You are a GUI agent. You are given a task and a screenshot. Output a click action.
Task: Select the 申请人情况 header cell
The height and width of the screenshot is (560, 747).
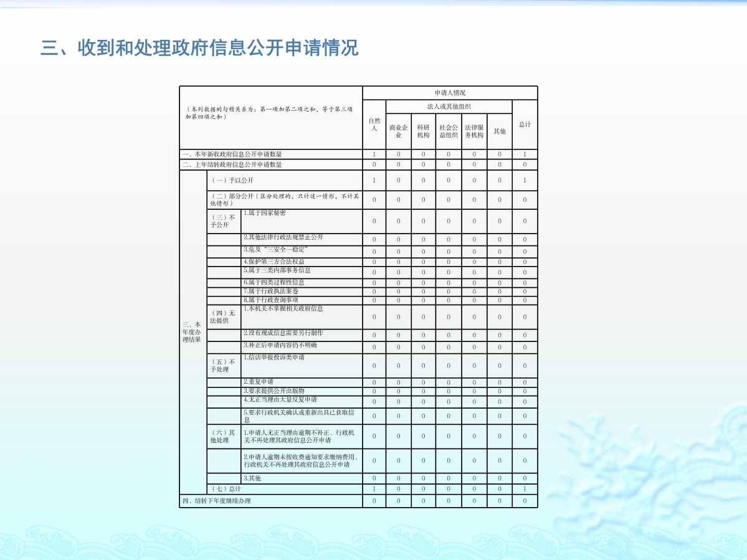[450, 93]
